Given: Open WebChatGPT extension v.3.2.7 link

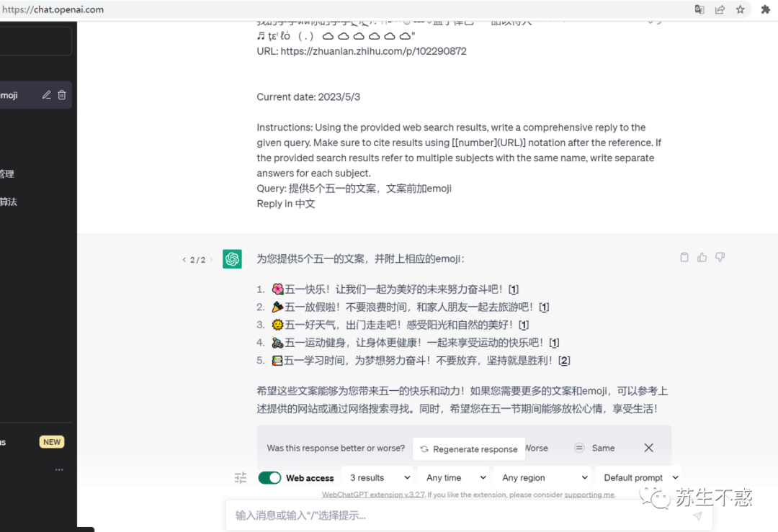Looking at the screenshot, I should [x=373, y=495].
